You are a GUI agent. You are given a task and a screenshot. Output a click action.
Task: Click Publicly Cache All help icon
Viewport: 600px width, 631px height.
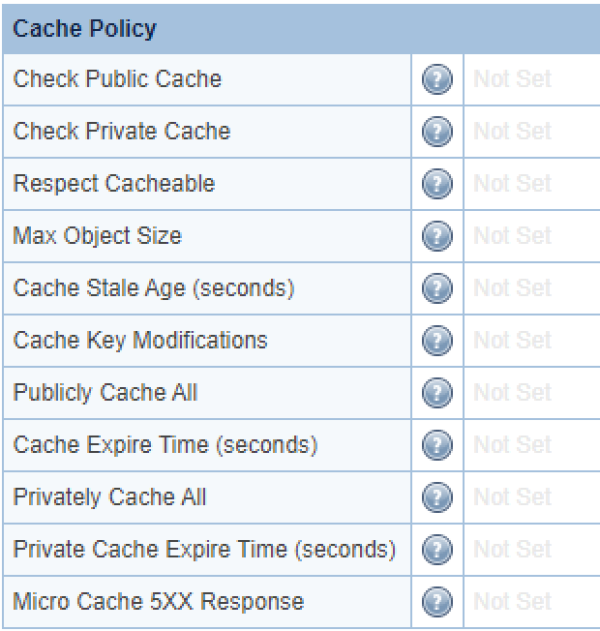coord(437,393)
